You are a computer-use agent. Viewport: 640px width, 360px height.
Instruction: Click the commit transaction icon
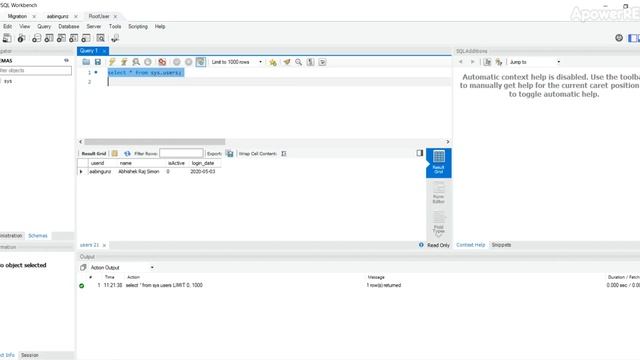[176, 62]
